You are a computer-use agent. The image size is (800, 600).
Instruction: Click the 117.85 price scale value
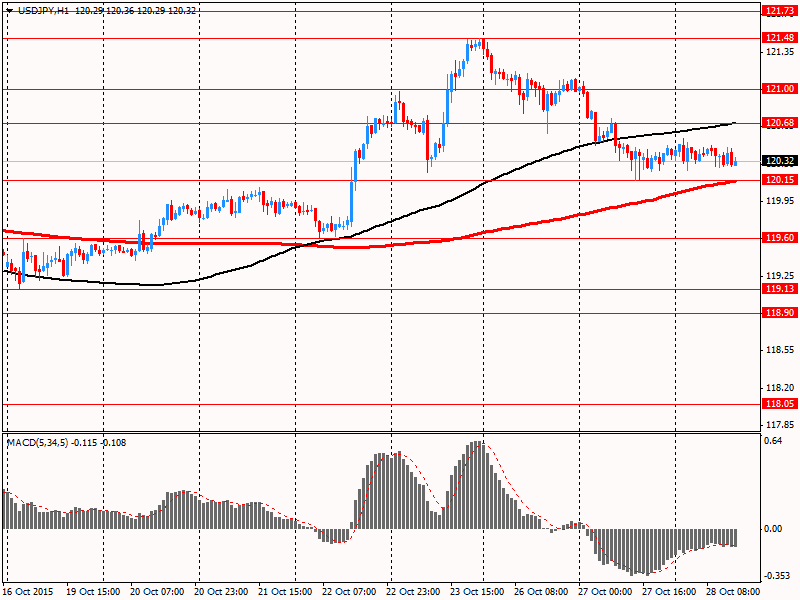click(x=780, y=424)
